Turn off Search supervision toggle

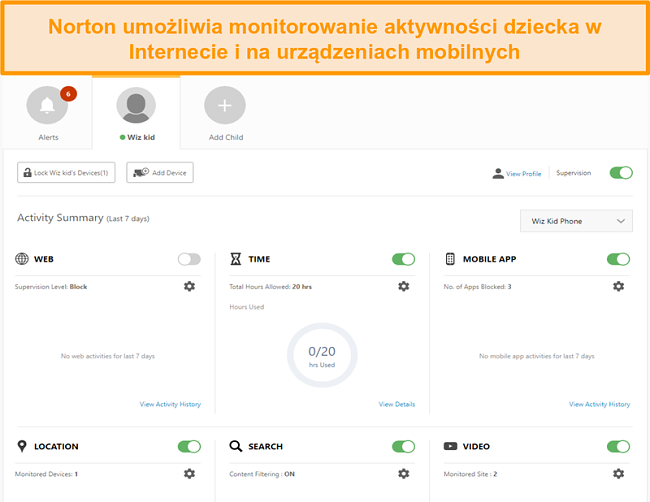(403, 446)
